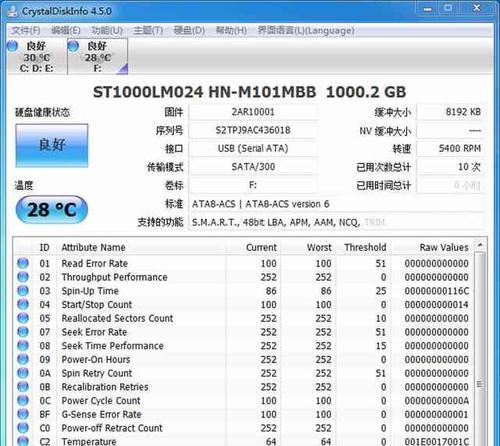Click the CrystalDiskInfo title bar app icon

point(12,12)
